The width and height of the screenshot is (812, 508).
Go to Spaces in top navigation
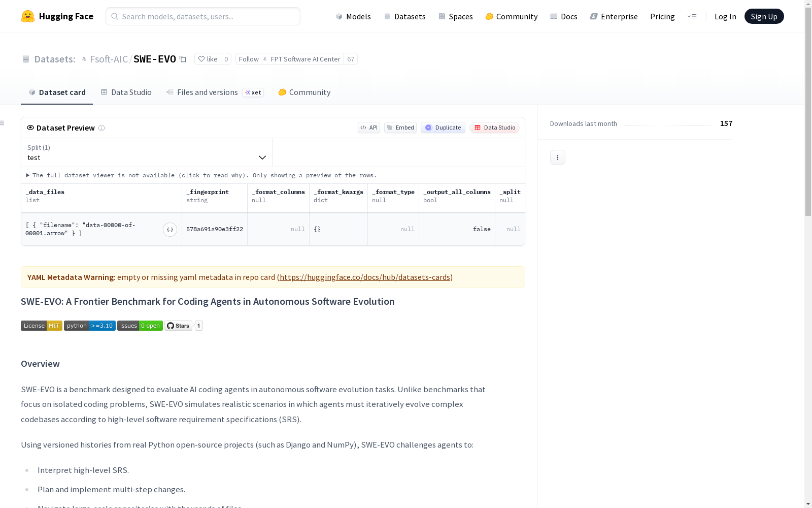(x=456, y=16)
